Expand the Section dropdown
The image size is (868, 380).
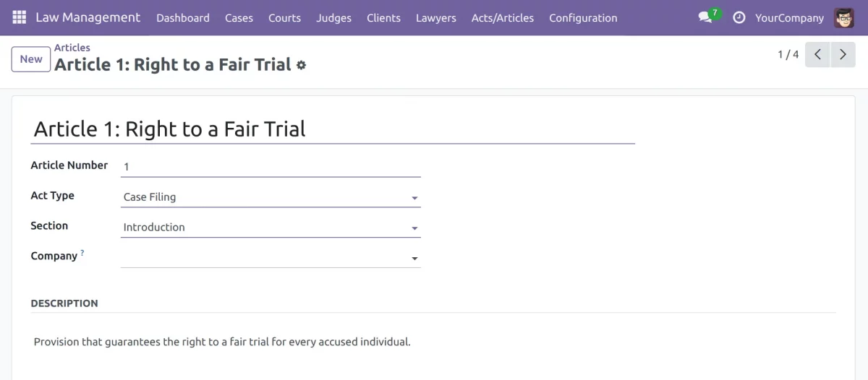pos(414,228)
